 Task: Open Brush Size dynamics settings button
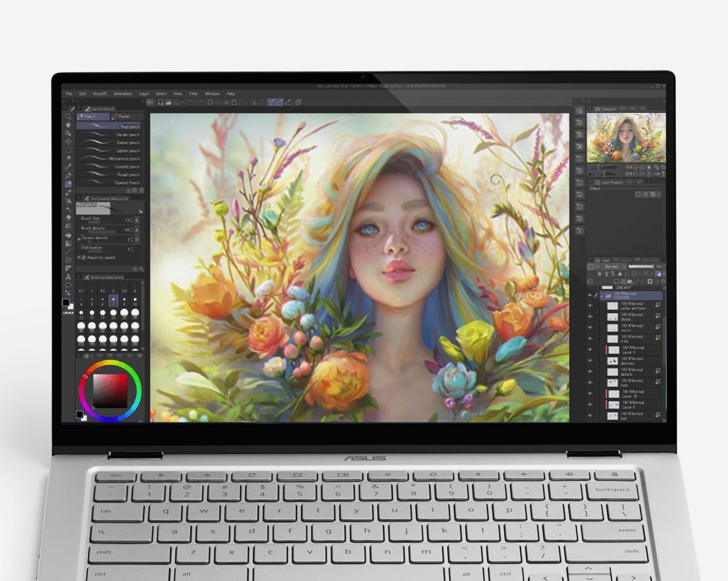tap(137, 220)
